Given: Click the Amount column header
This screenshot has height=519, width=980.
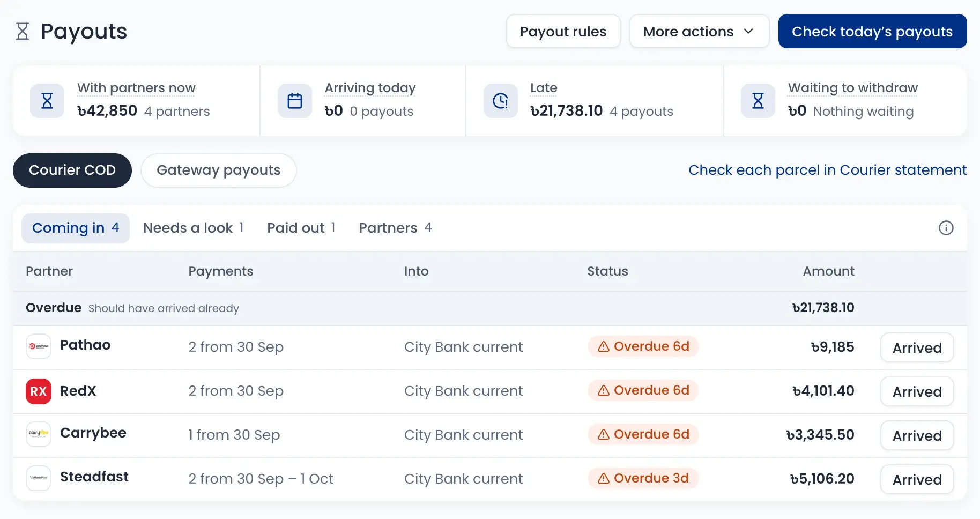Looking at the screenshot, I should tap(828, 271).
